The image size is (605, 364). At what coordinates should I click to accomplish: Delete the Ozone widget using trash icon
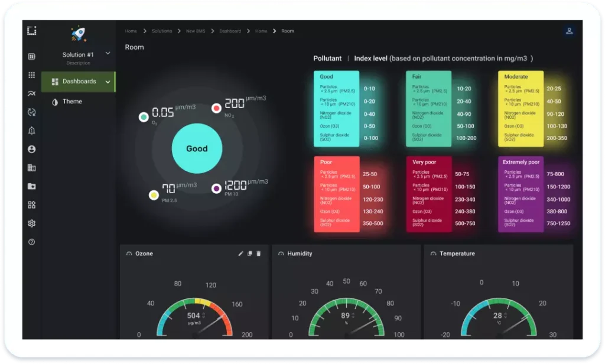[x=259, y=253]
